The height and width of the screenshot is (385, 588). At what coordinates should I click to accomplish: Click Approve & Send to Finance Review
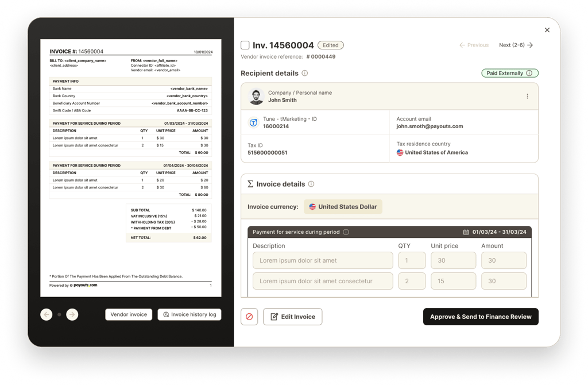point(481,317)
